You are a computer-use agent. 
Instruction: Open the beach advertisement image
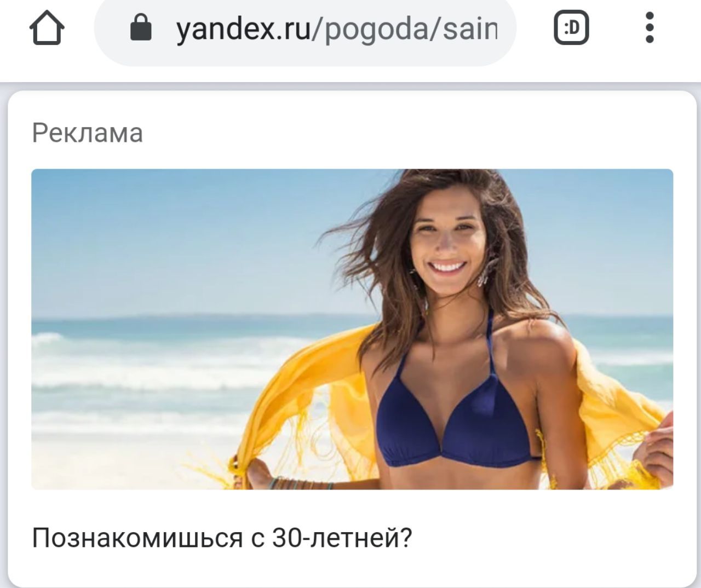pos(352,329)
